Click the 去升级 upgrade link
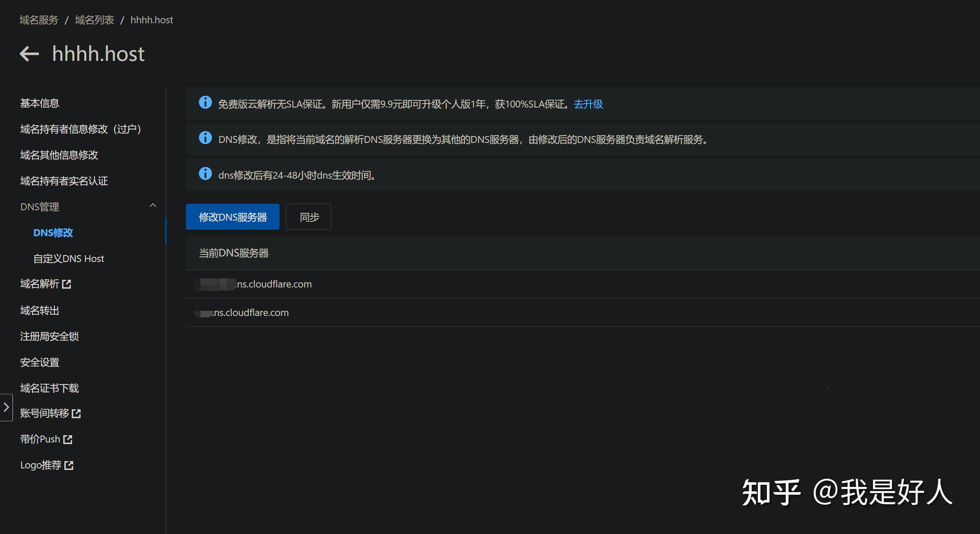 coord(588,104)
